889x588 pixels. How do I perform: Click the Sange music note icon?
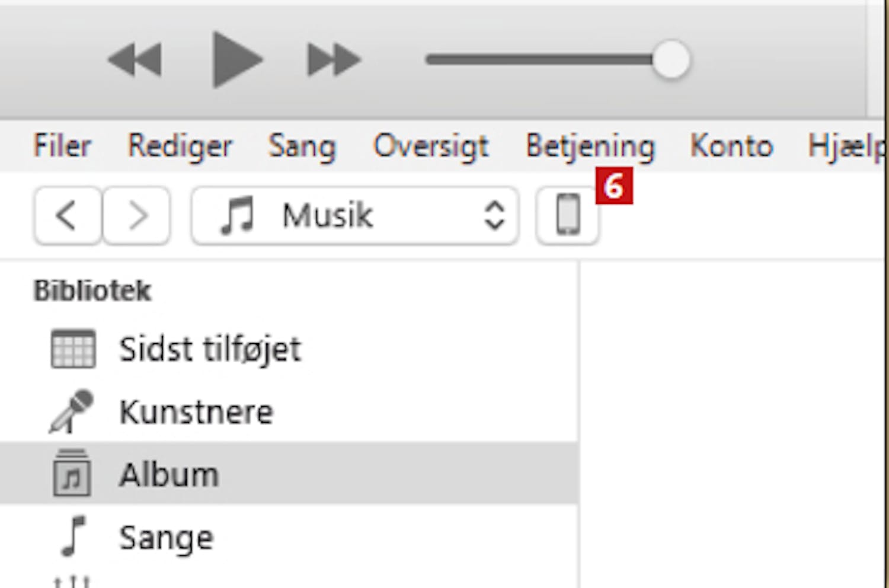coord(73,536)
